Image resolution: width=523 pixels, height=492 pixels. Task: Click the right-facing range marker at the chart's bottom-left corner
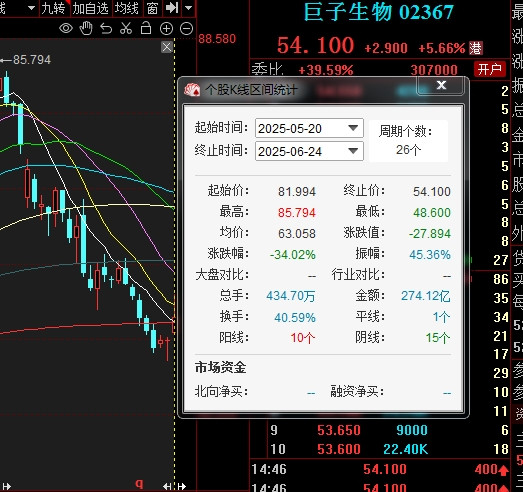pyautogui.click(x=6, y=486)
